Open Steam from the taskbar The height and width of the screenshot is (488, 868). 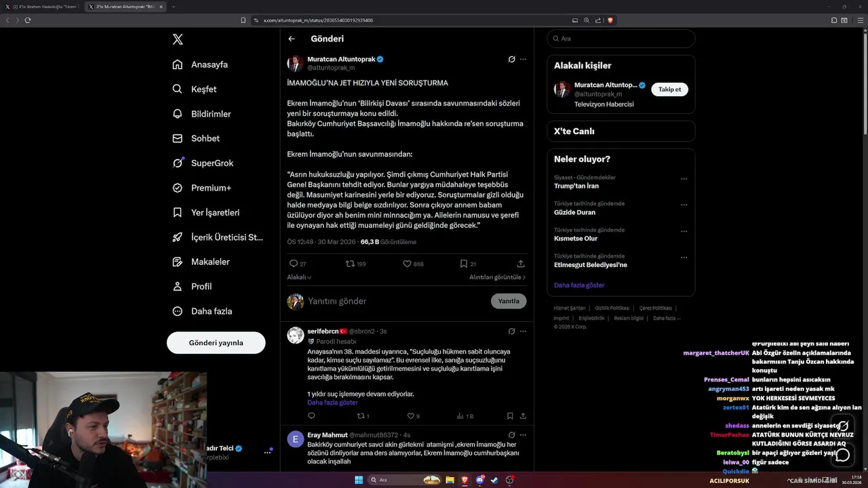coord(494,480)
